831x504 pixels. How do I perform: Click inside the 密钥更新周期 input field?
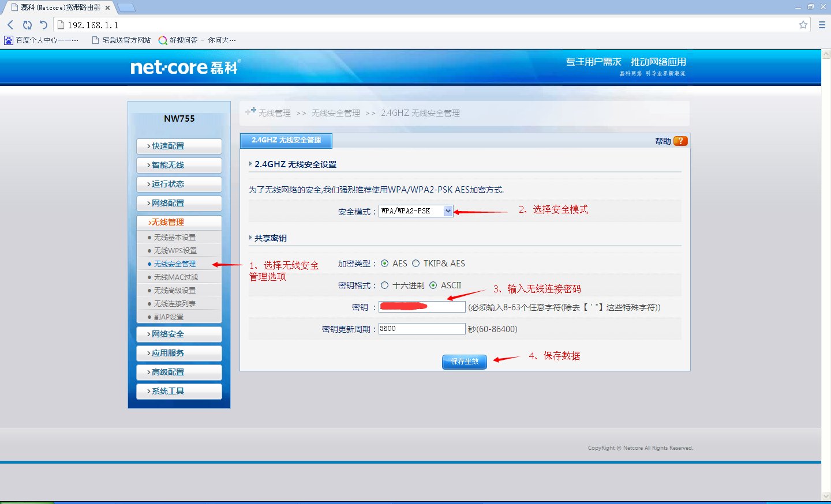point(421,328)
